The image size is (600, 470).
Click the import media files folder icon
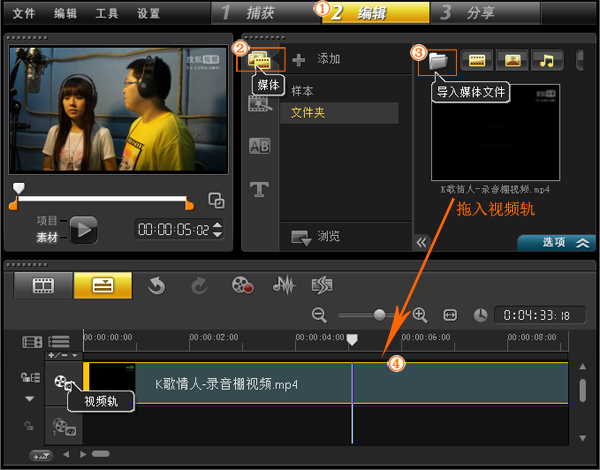(x=438, y=61)
